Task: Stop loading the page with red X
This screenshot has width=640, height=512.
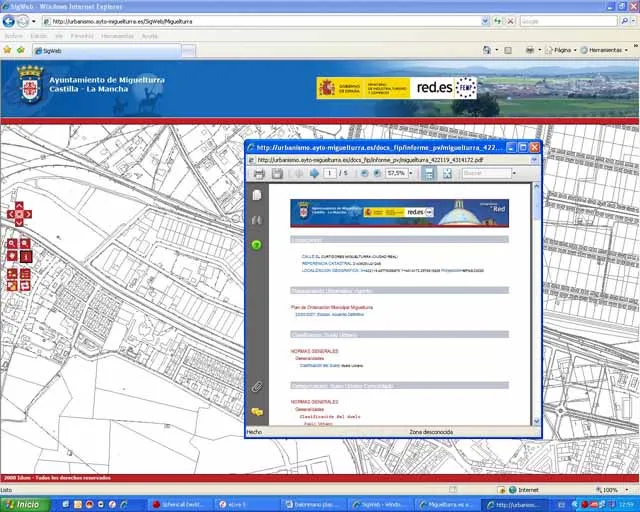Action: click(x=510, y=21)
